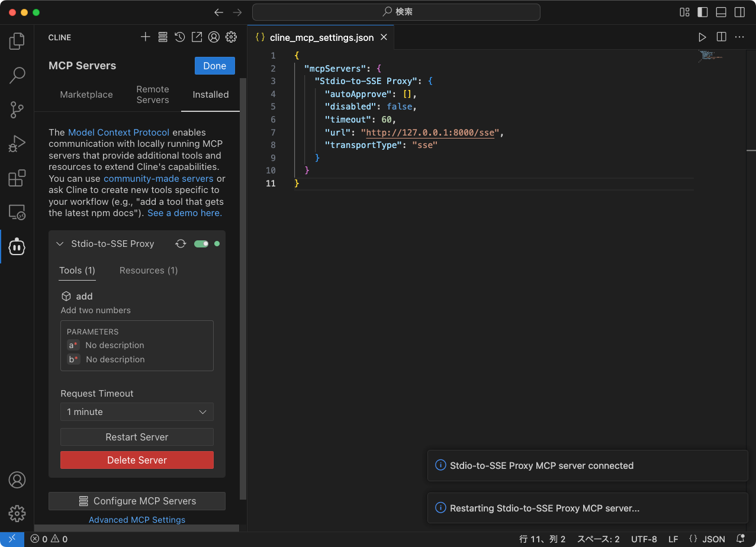The image size is (756, 547).
Task: Open the Cline settings gear
Action: [x=231, y=37]
